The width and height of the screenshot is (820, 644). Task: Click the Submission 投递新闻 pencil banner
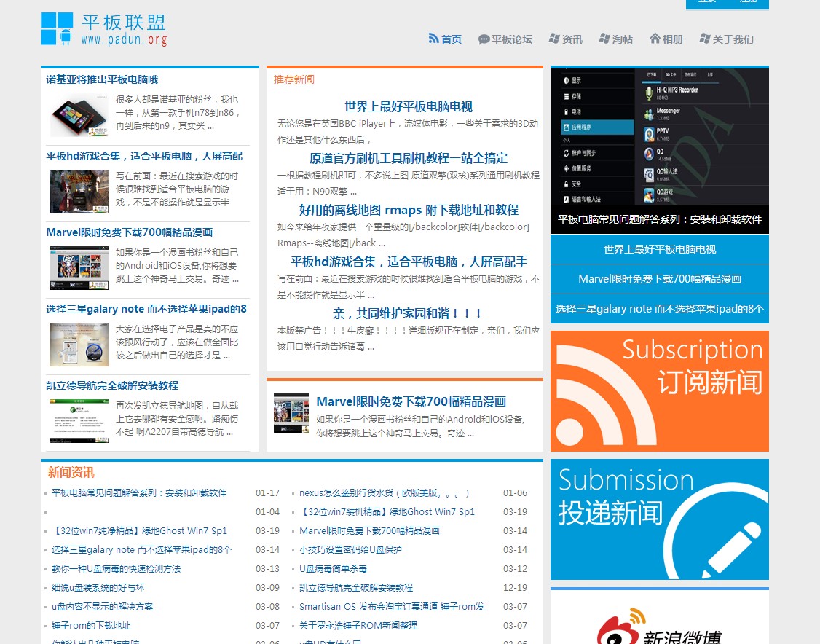(659, 519)
